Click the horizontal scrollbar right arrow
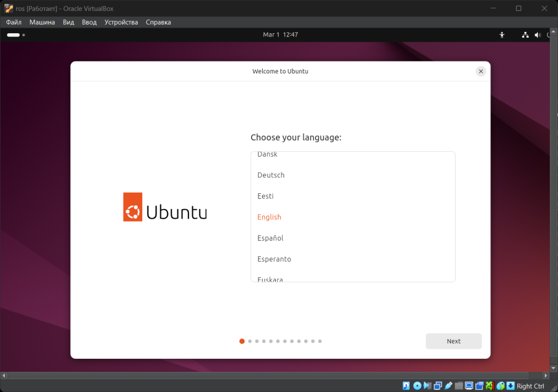The image size is (558, 392). (546, 375)
